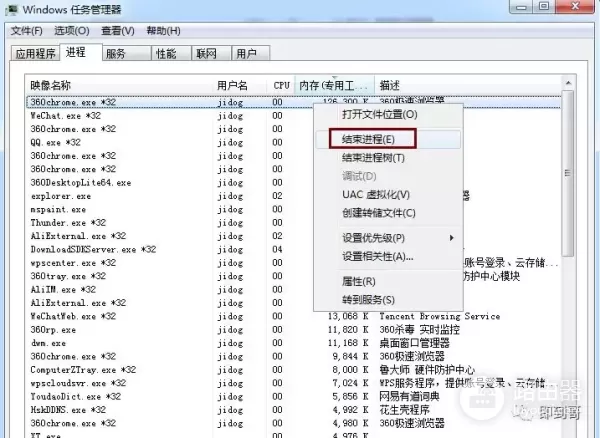Select the DownloadSDKServer.exe *32 process
The image size is (600, 438).
tap(93, 249)
